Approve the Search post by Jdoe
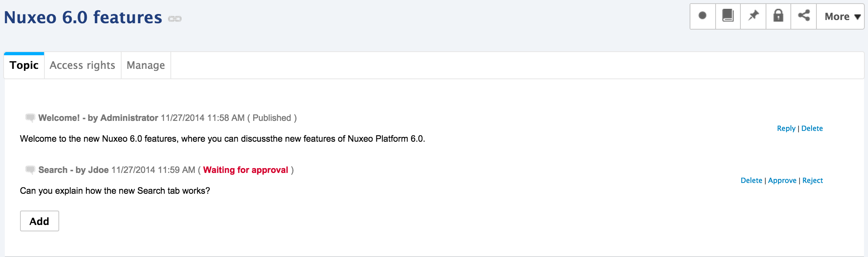The width and height of the screenshot is (868, 257). click(x=782, y=181)
